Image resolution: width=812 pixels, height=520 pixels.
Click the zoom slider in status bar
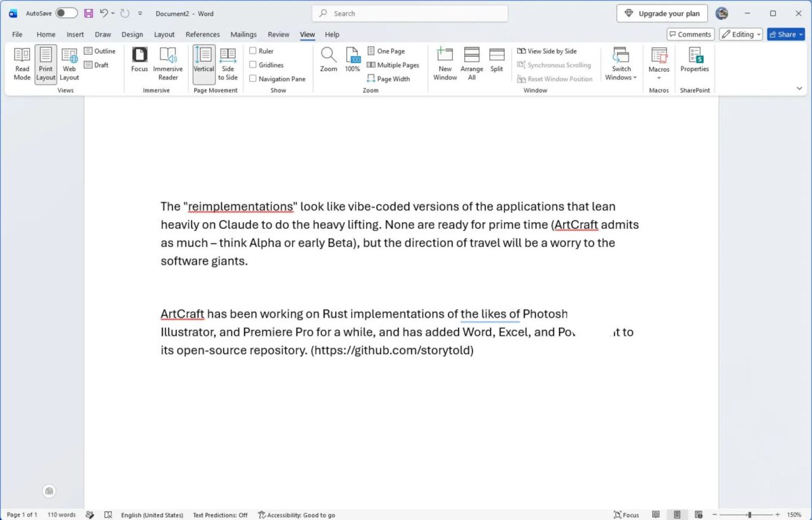click(x=749, y=515)
